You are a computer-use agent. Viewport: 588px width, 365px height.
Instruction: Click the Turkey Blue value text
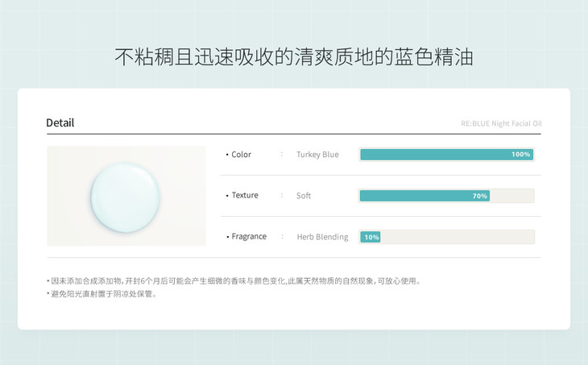(317, 155)
